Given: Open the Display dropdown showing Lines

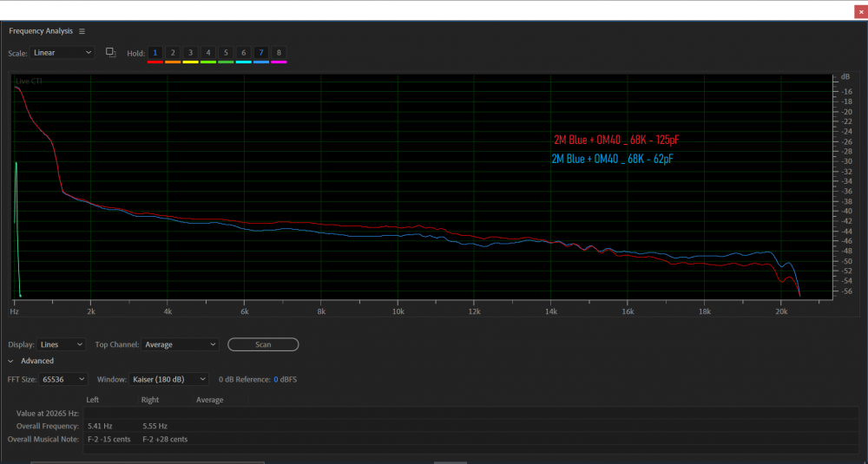Looking at the screenshot, I should coord(62,344).
